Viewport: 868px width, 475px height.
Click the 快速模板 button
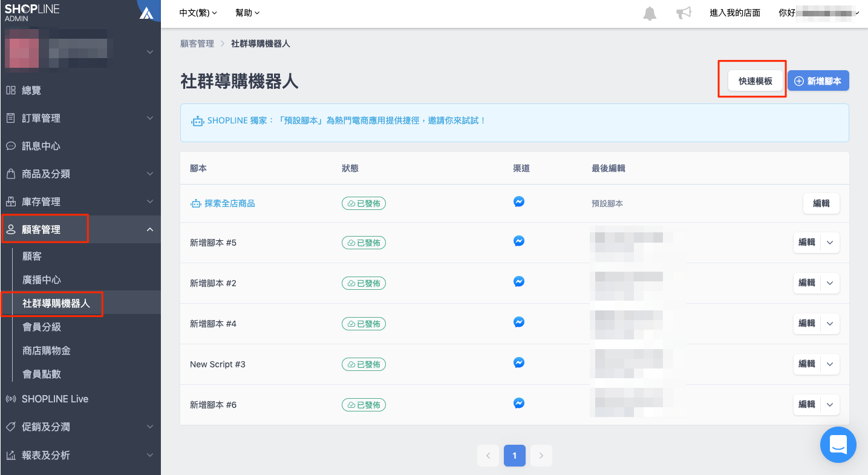[x=755, y=81]
